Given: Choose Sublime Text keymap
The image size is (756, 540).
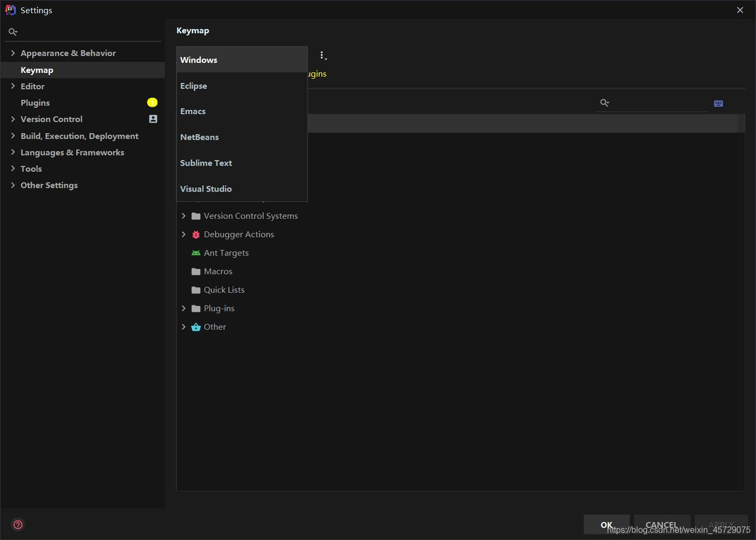Looking at the screenshot, I should click(242, 163).
